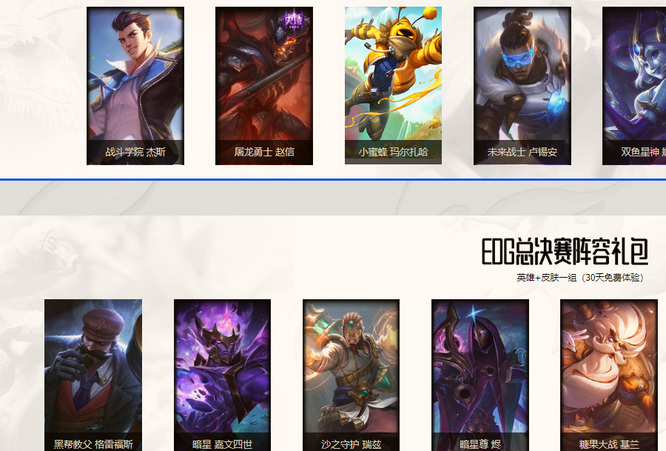Click the EDG总决赛阵容礼包 heading
The image size is (666, 451).
pyautogui.click(x=565, y=251)
